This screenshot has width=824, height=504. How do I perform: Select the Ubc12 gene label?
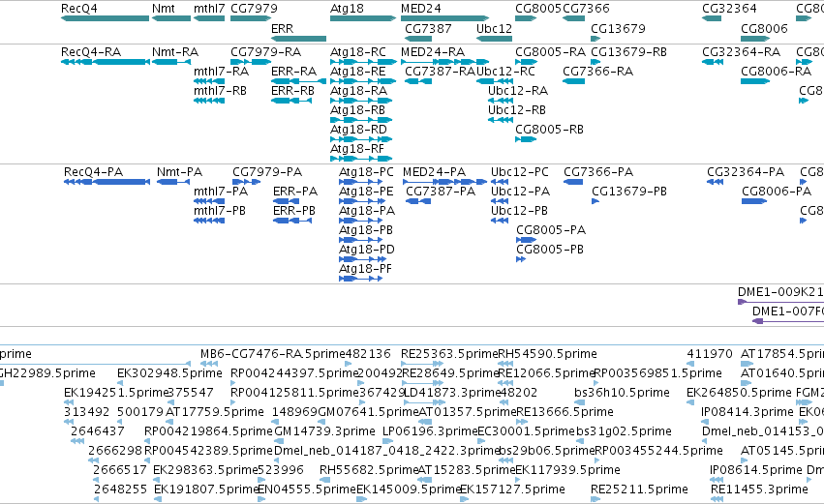(x=494, y=28)
